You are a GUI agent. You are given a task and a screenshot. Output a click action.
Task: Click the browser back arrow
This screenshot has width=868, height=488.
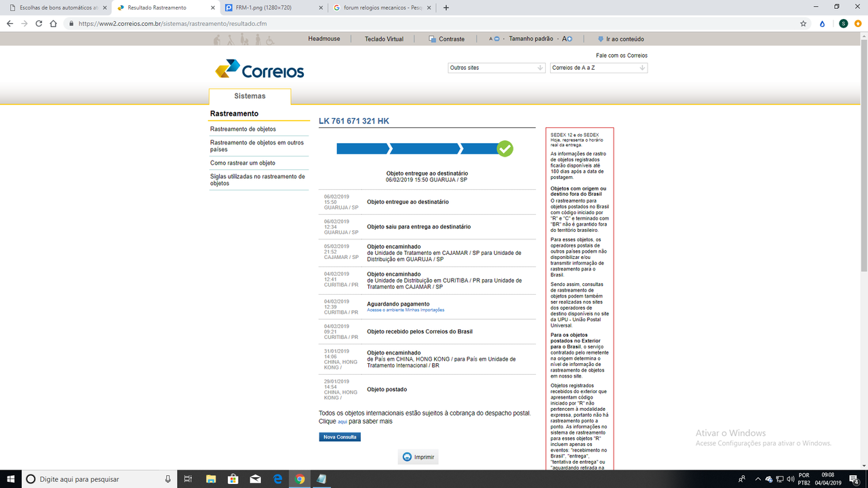9,23
